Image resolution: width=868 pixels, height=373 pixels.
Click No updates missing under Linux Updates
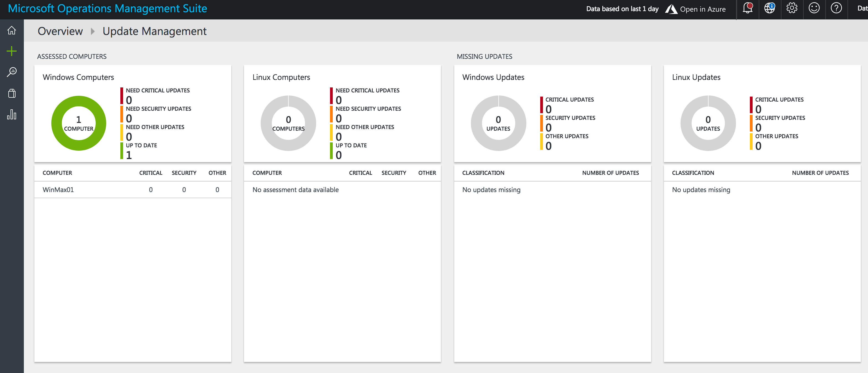[701, 190]
